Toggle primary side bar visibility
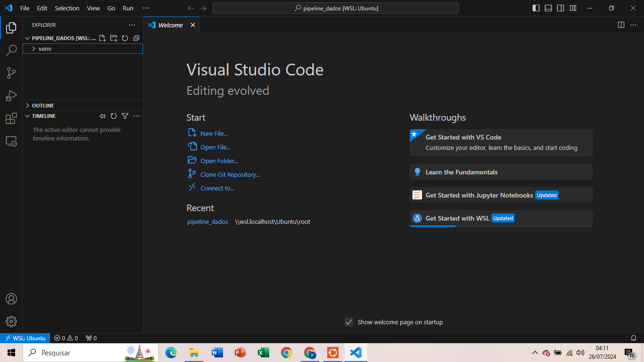 (536, 8)
